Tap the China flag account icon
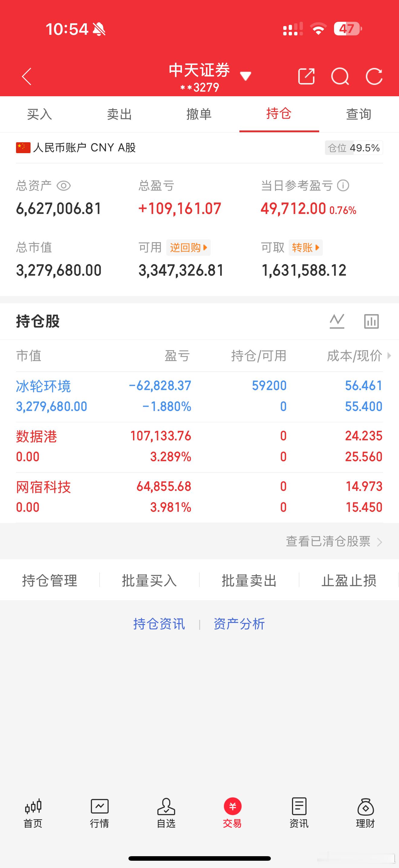Viewport: 399px width, 868px height. tap(23, 148)
